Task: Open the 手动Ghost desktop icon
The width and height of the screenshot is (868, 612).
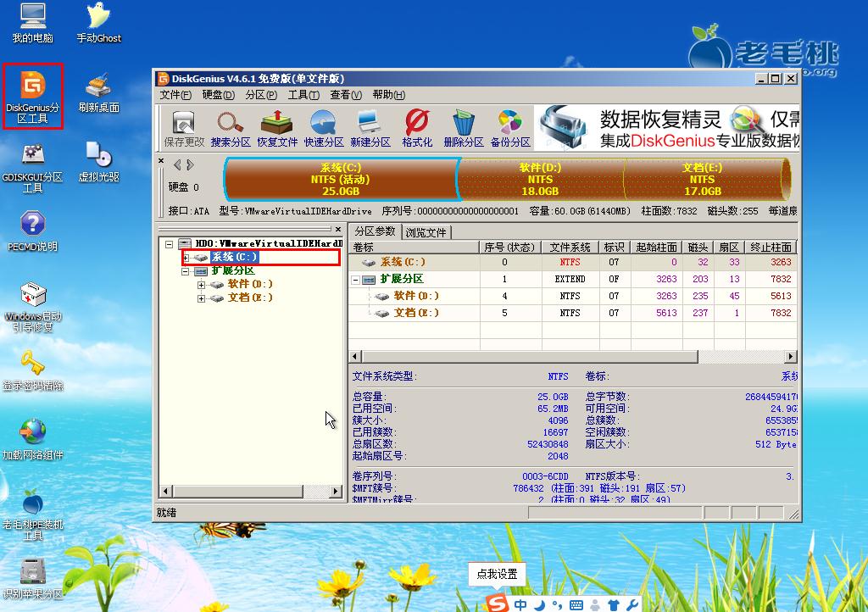Action: pyautogui.click(x=99, y=23)
